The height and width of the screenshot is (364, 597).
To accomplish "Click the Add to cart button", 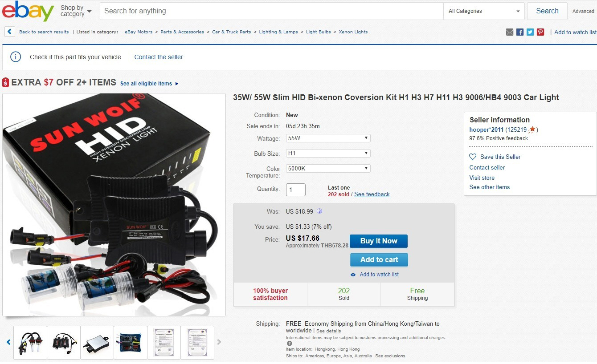I will point(379,260).
